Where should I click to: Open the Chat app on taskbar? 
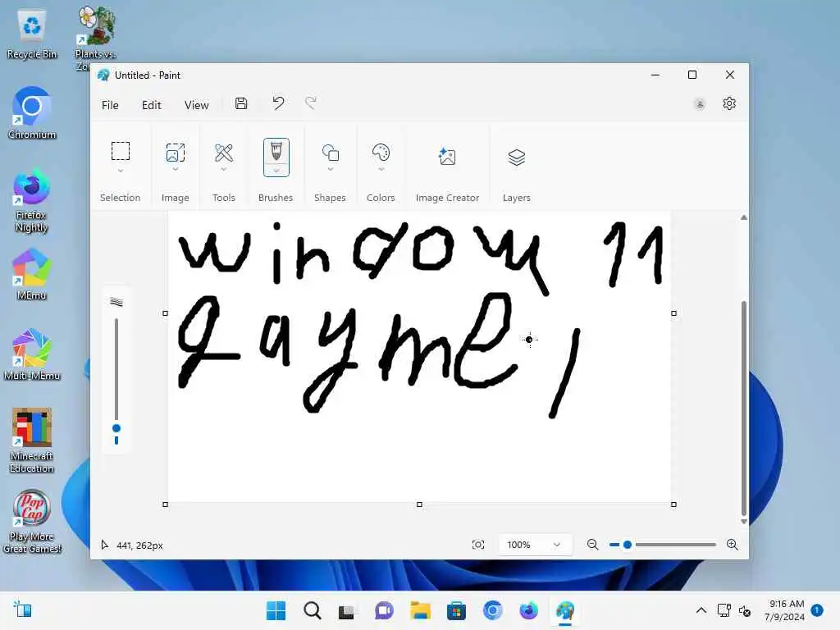(x=384, y=610)
